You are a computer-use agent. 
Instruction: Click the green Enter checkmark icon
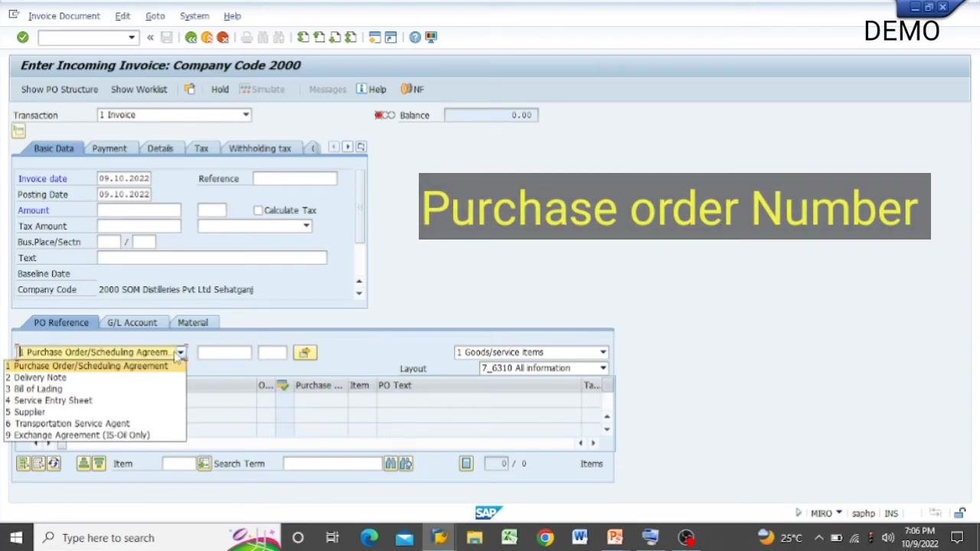tap(22, 37)
